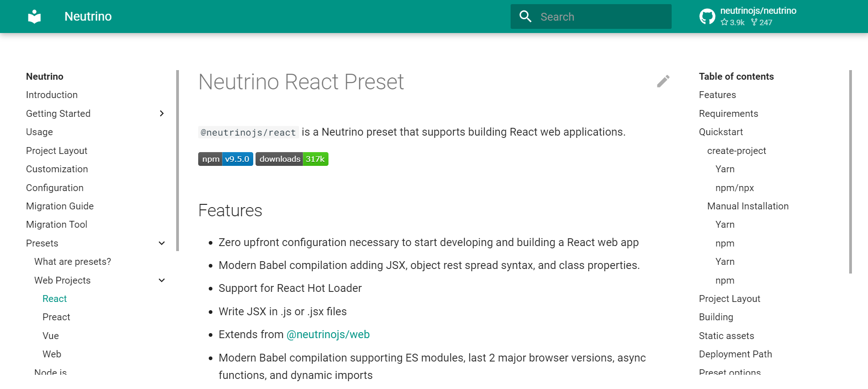
Task: Go to Introduction in sidebar
Action: pos(52,95)
